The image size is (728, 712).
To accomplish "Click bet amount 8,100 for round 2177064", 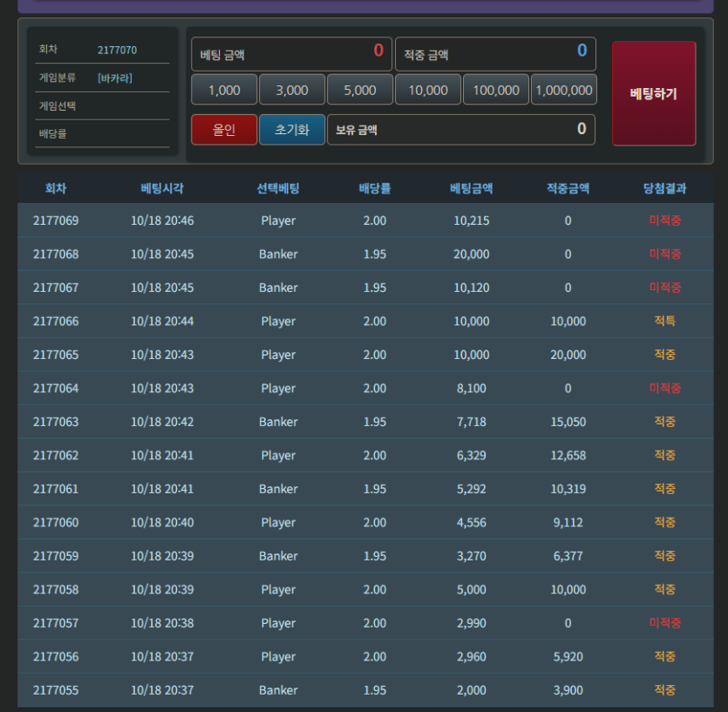I will 472,388.
